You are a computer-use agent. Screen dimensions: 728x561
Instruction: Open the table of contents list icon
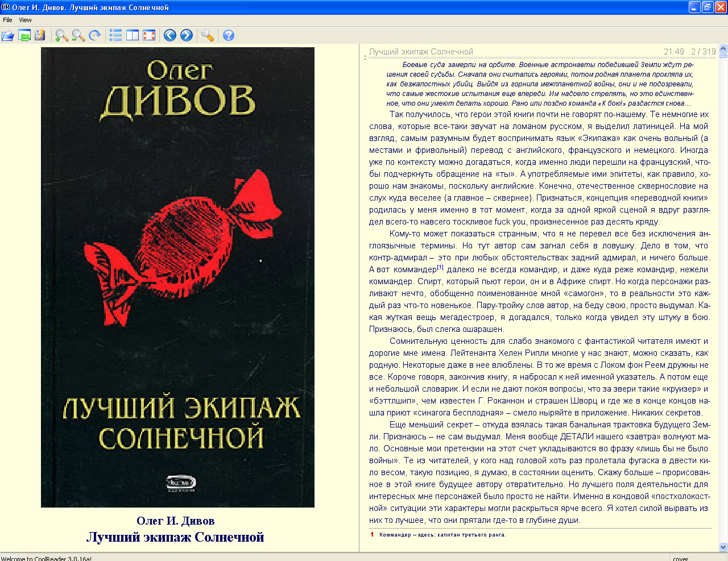tap(116, 35)
